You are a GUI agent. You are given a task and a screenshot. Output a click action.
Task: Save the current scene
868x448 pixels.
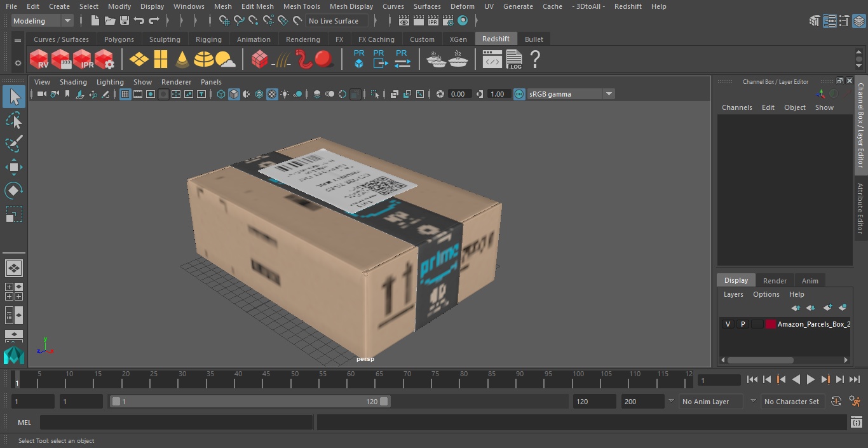(125, 21)
